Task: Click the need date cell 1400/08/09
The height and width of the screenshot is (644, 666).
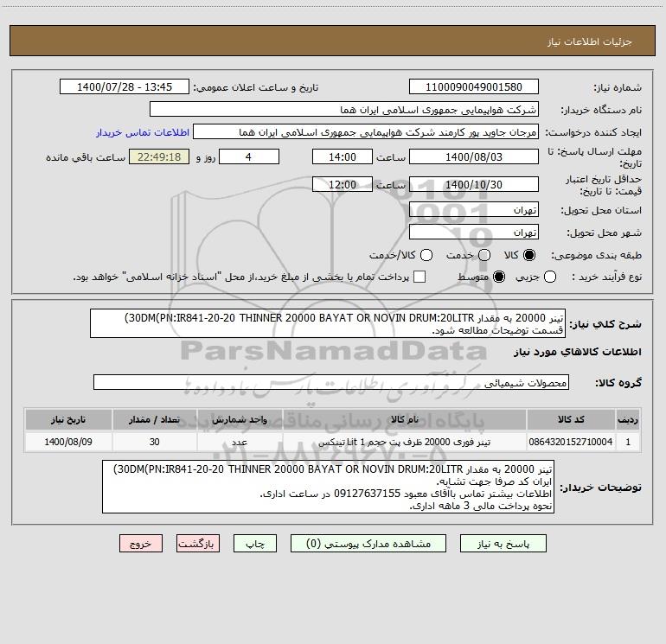Action: [x=68, y=442]
